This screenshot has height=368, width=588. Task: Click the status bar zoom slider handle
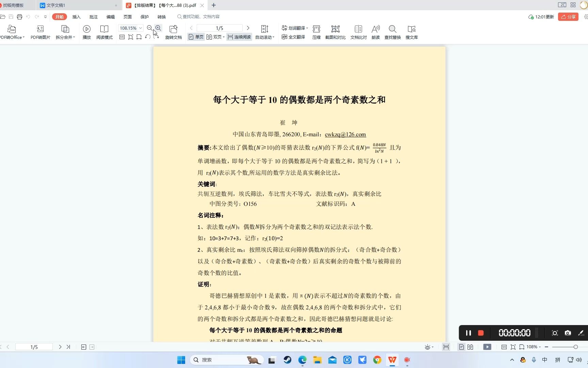576,347
